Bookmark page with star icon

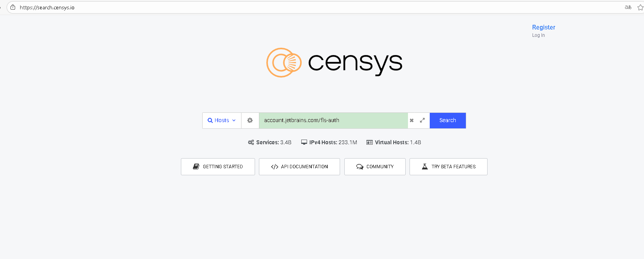point(640,7)
